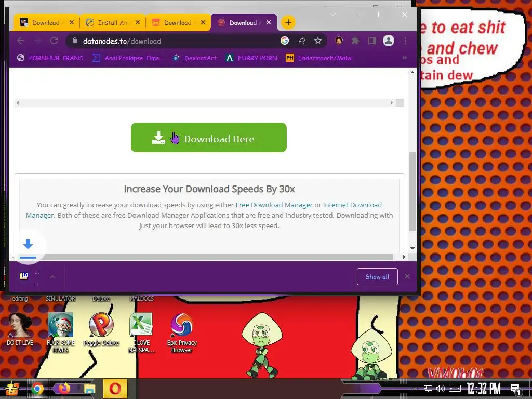Bookmark this page with the star icon
Viewport: 532px width, 399px height.
317,41
